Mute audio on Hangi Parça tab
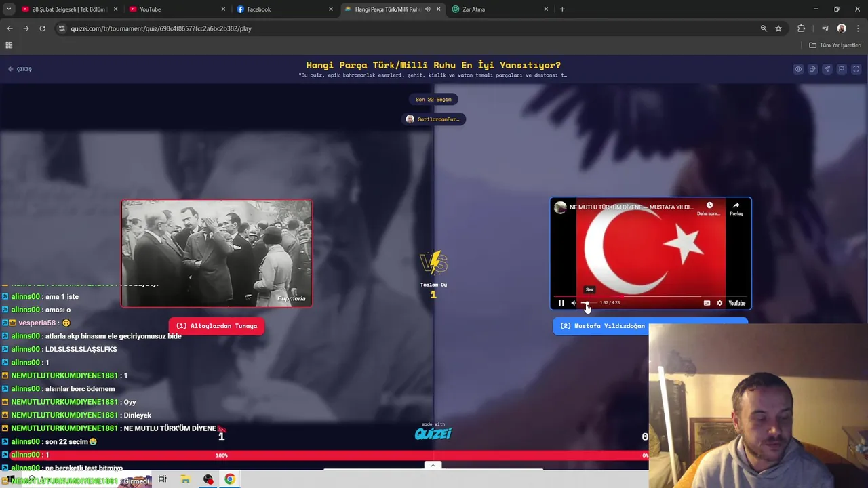The height and width of the screenshot is (488, 868). pos(427,9)
